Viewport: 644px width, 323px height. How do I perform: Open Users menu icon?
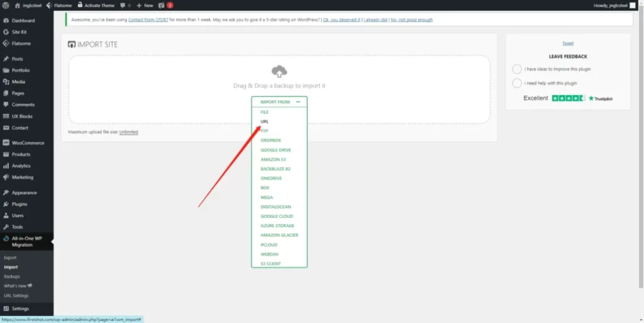click(6, 216)
